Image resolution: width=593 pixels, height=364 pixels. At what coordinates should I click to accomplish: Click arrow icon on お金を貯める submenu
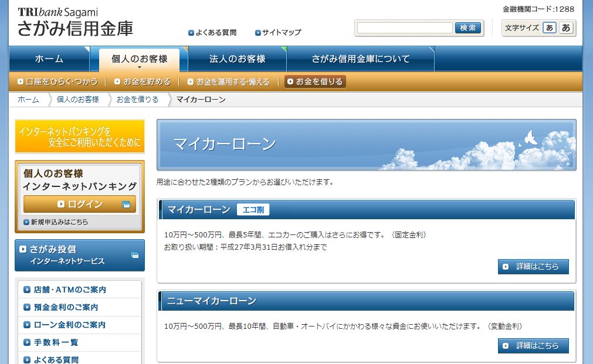[117, 81]
